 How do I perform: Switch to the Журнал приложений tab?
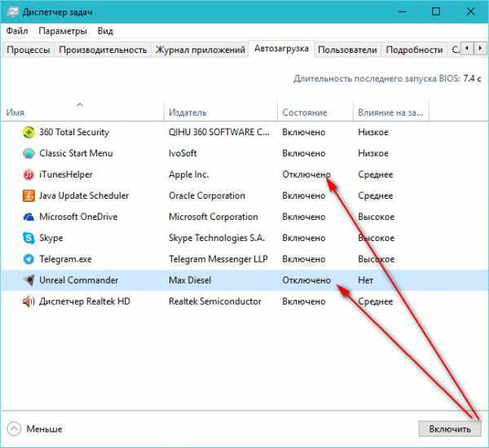click(200, 50)
